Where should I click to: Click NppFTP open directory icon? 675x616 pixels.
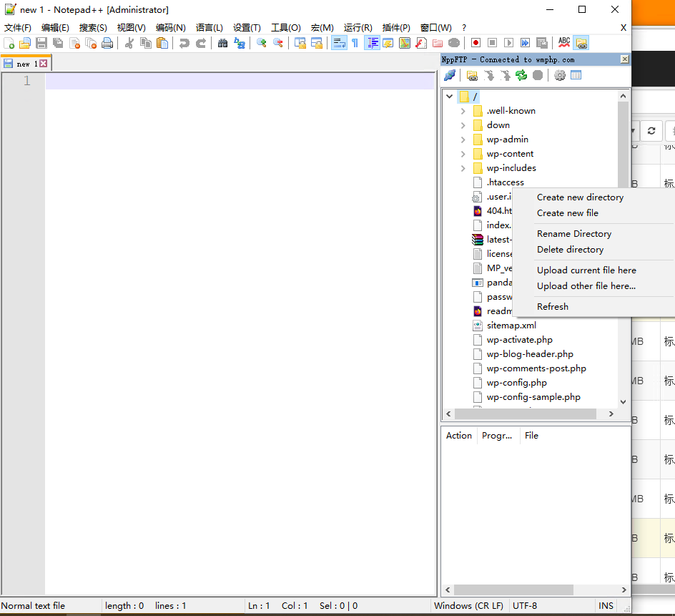click(472, 75)
